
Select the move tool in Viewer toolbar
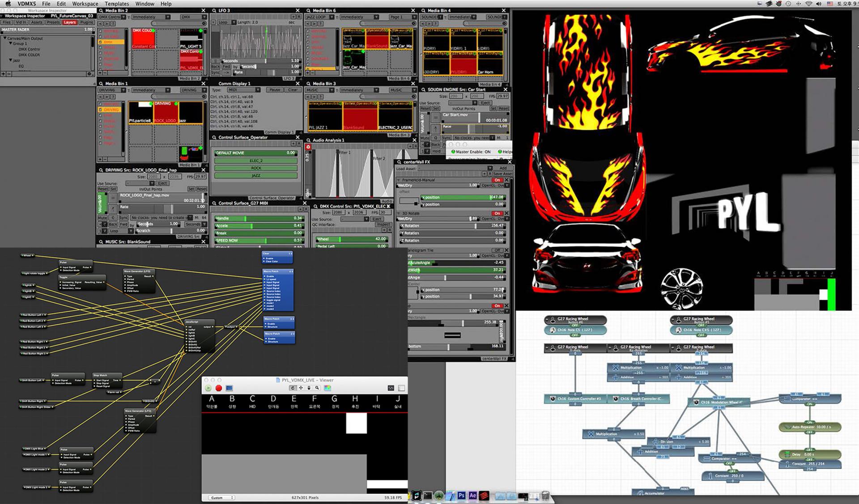click(x=301, y=388)
